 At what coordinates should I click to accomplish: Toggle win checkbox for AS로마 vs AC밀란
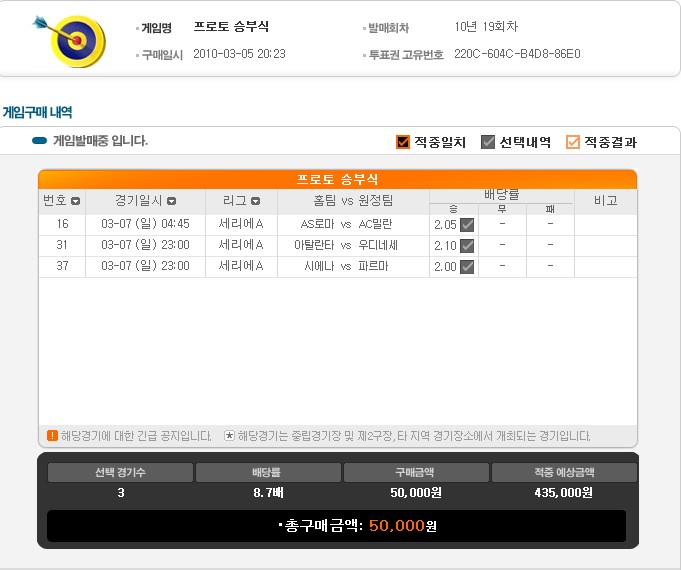pos(467,225)
